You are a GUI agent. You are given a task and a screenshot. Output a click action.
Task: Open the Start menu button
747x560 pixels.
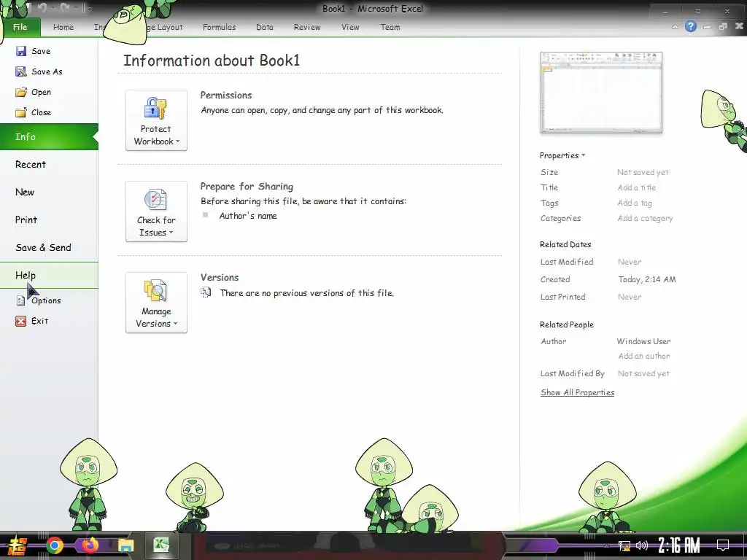[17, 545]
